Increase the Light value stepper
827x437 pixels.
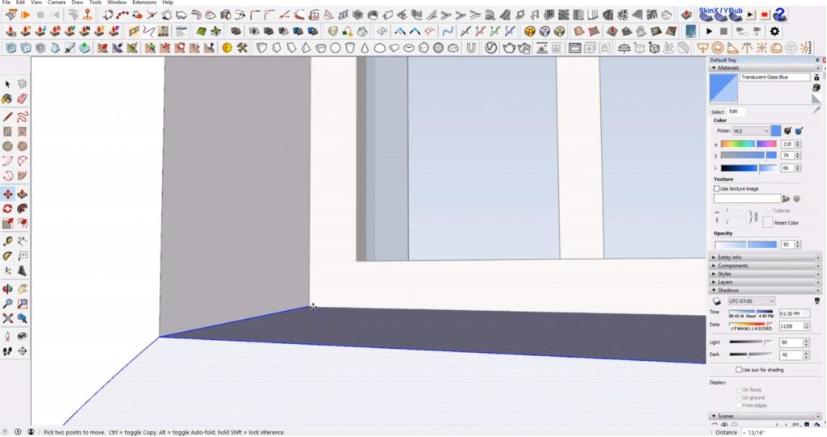point(806,341)
